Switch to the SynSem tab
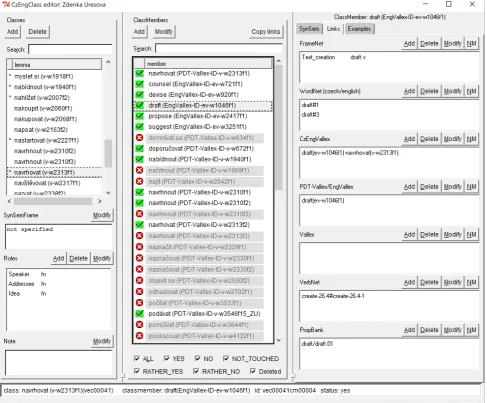This screenshot has width=487, height=403. 309,29
